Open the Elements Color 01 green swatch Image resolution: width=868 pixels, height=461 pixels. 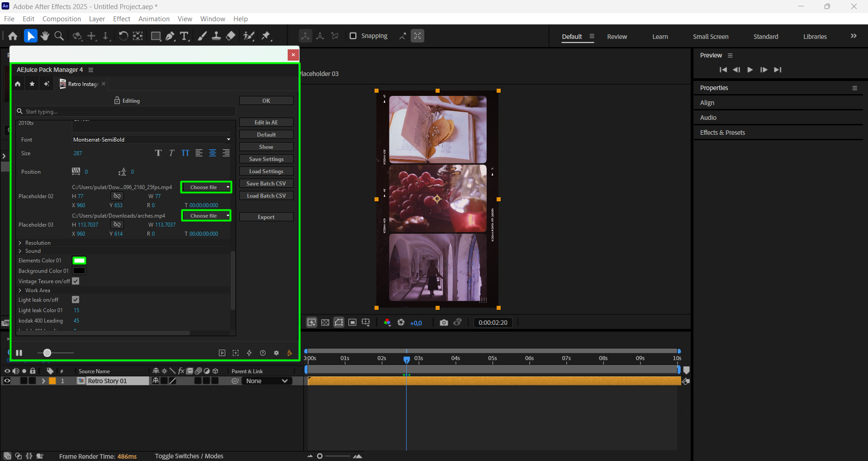[79, 261]
